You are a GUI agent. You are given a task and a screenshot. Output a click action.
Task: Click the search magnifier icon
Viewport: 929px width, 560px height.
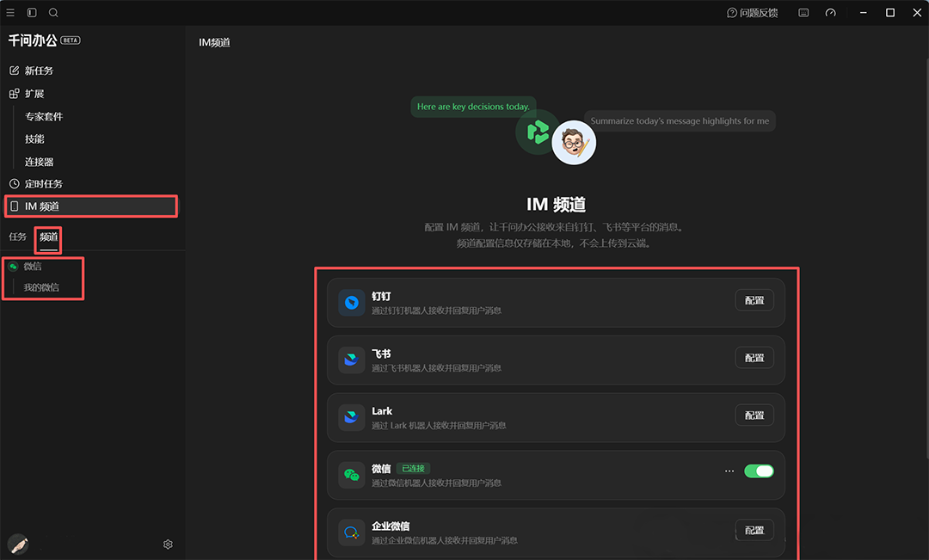pyautogui.click(x=53, y=12)
